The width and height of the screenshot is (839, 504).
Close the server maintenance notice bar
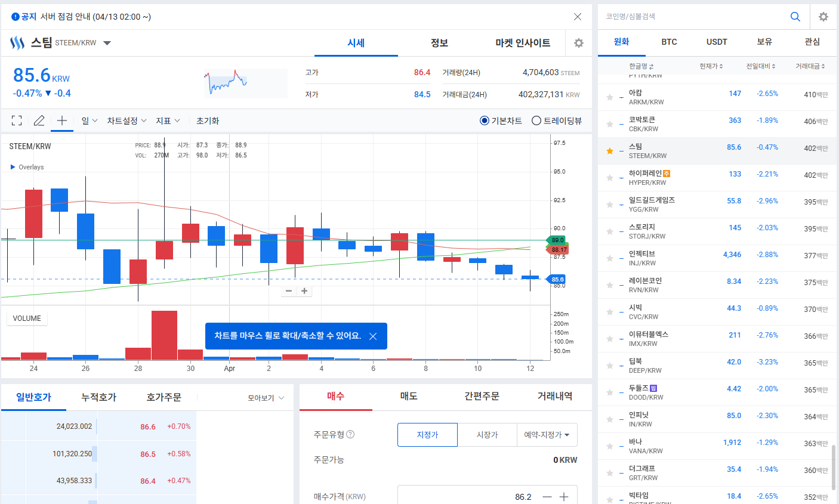(x=578, y=17)
